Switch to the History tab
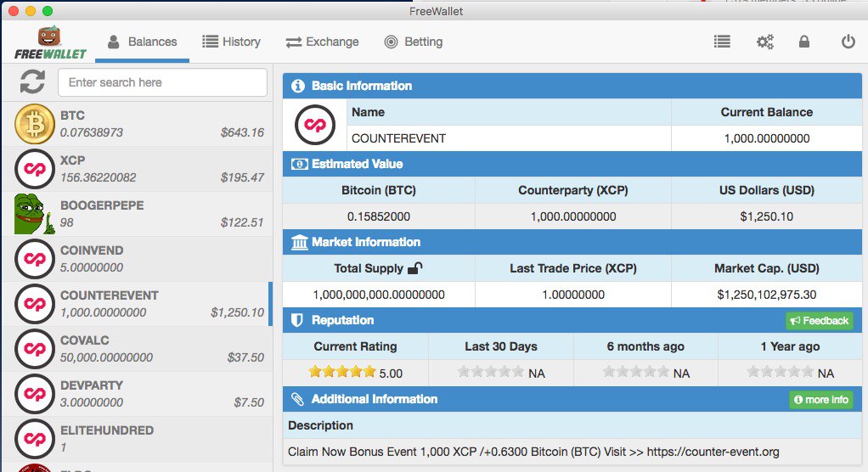868x472 pixels. pos(231,42)
